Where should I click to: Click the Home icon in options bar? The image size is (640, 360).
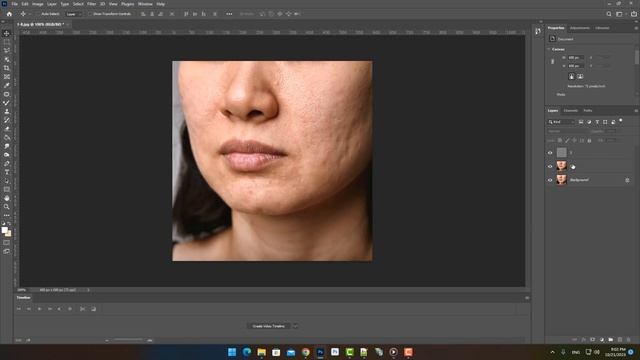[x=9, y=14]
